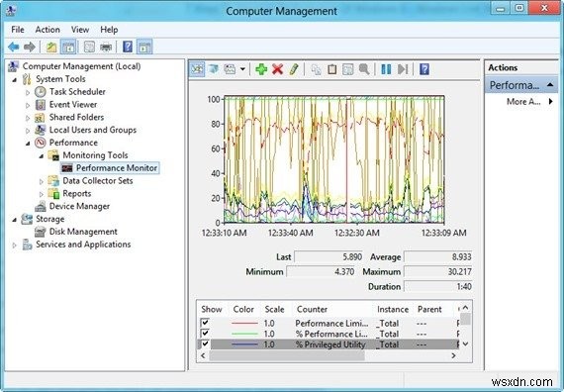
Task: Open the View menu
Action: pyautogui.click(x=80, y=30)
